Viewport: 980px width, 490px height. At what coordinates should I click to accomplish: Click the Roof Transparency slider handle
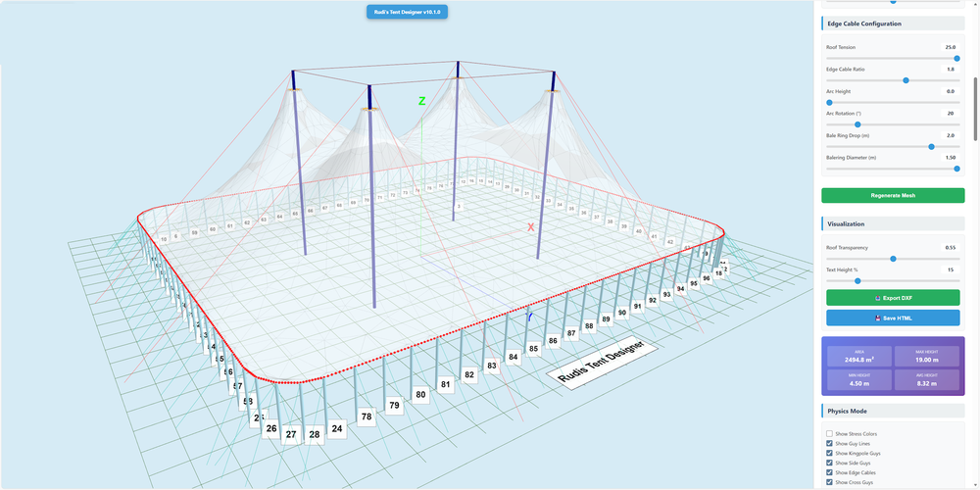(x=893, y=259)
